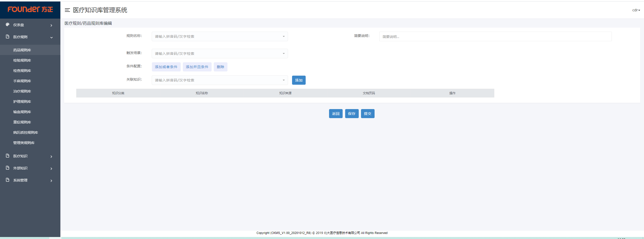
Task: Click the 仪表盘 palette icon
Action: click(x=8, y=25)
